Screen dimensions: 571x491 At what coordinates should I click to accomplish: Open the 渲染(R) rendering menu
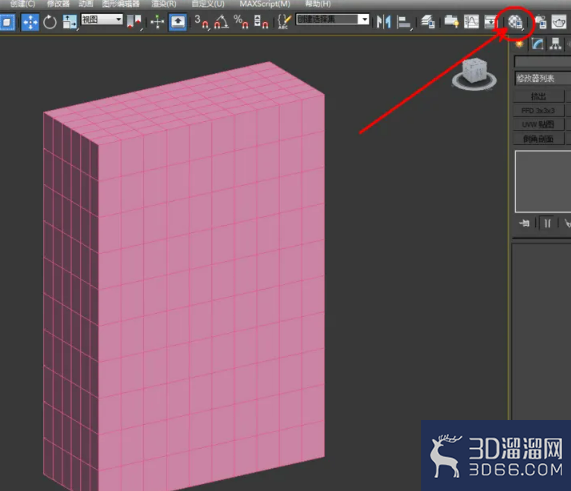(x=164, y=4)
